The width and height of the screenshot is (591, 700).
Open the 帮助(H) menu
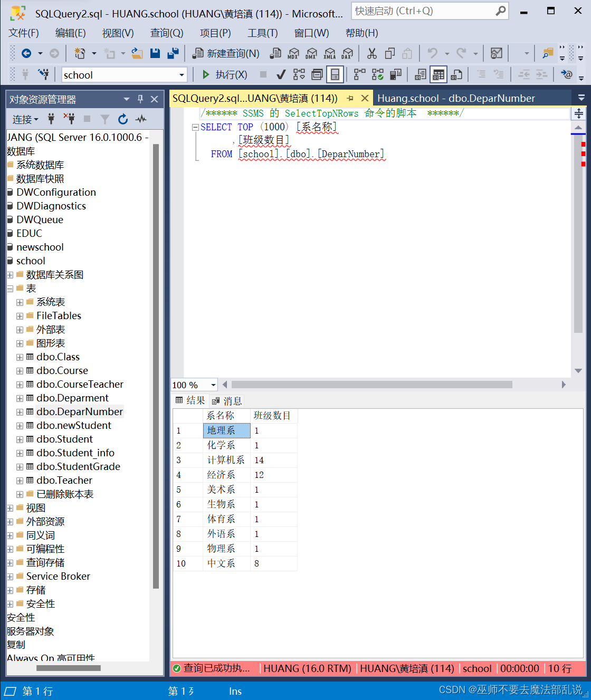click(x=362, y=33)
